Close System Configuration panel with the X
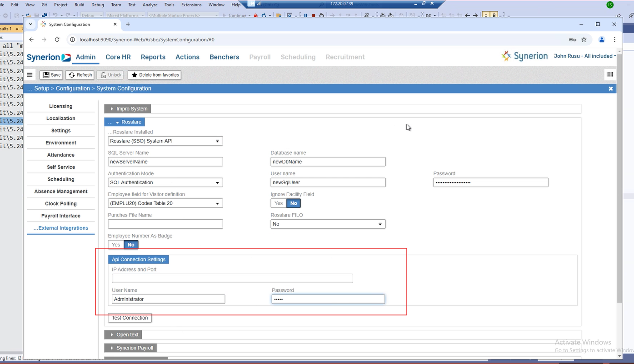 pyautogui.click(x=611, y=89)
